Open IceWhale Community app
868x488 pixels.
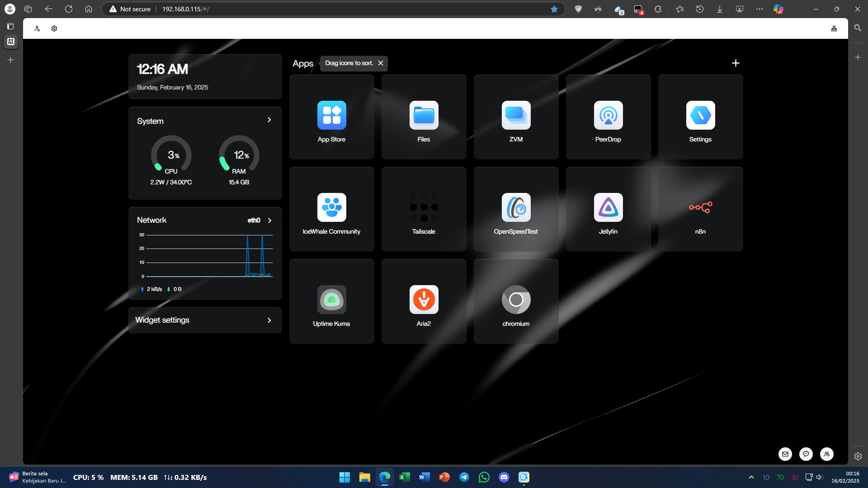click(331, 209)
